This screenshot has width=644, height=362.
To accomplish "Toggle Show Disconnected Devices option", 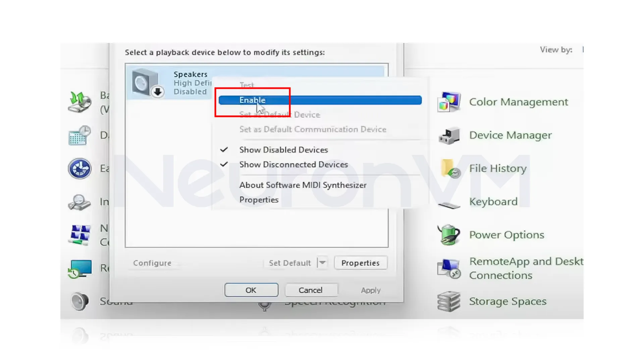I will [x=294, y=165].
